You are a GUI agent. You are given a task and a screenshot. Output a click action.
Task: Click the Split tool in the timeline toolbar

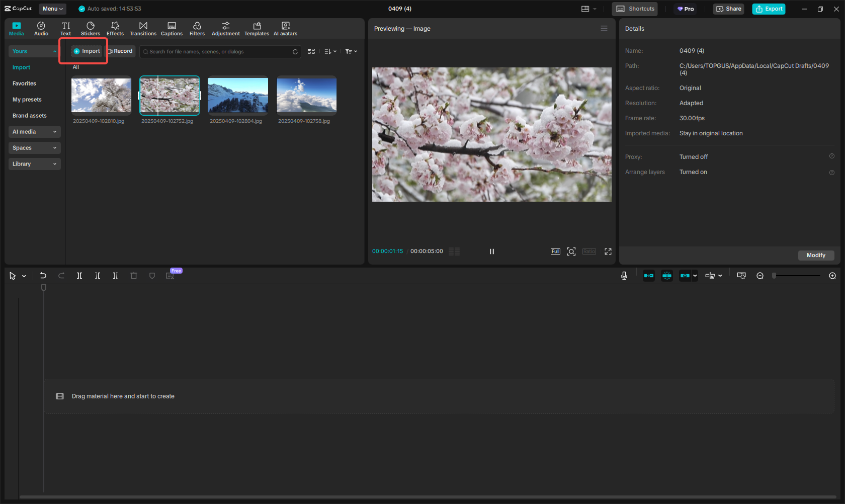pyautogui.click(x=79, y=275)
